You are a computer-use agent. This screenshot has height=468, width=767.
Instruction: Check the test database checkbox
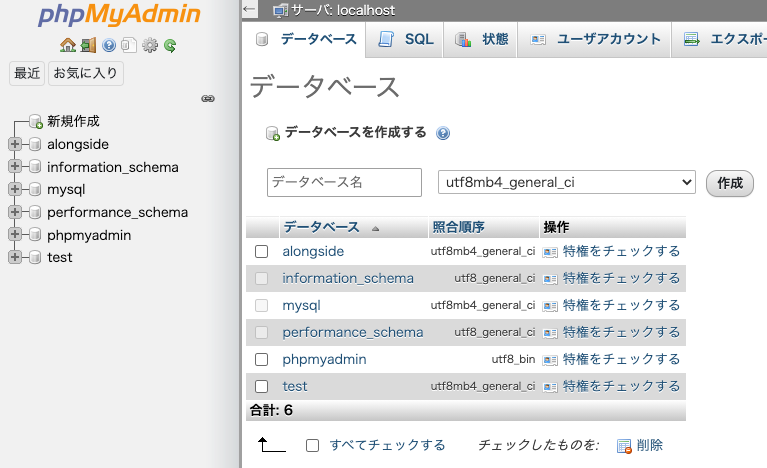pyautogui.click(x=262, y=386)
